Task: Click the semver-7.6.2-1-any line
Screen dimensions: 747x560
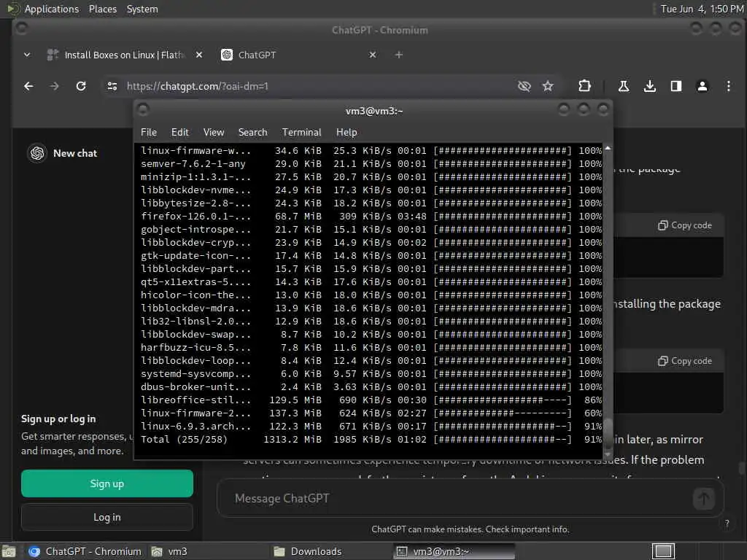Action: coord(371,164)
